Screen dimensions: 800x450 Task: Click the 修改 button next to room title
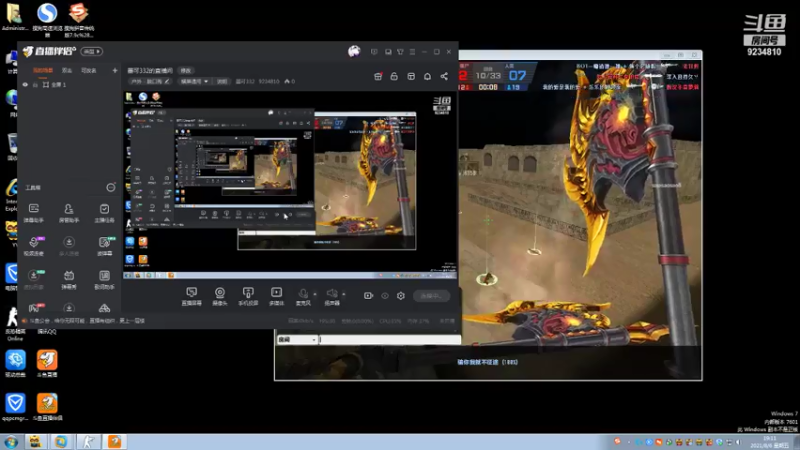(x=186, y=70)
